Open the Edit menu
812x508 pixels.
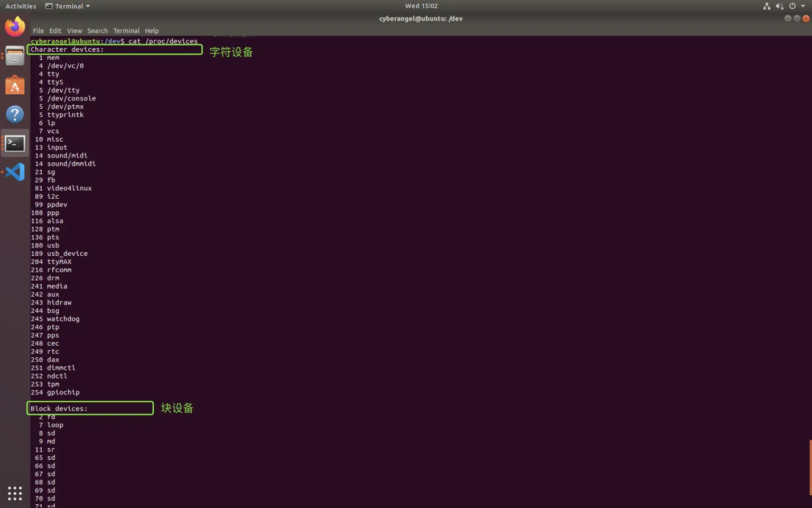55,31
